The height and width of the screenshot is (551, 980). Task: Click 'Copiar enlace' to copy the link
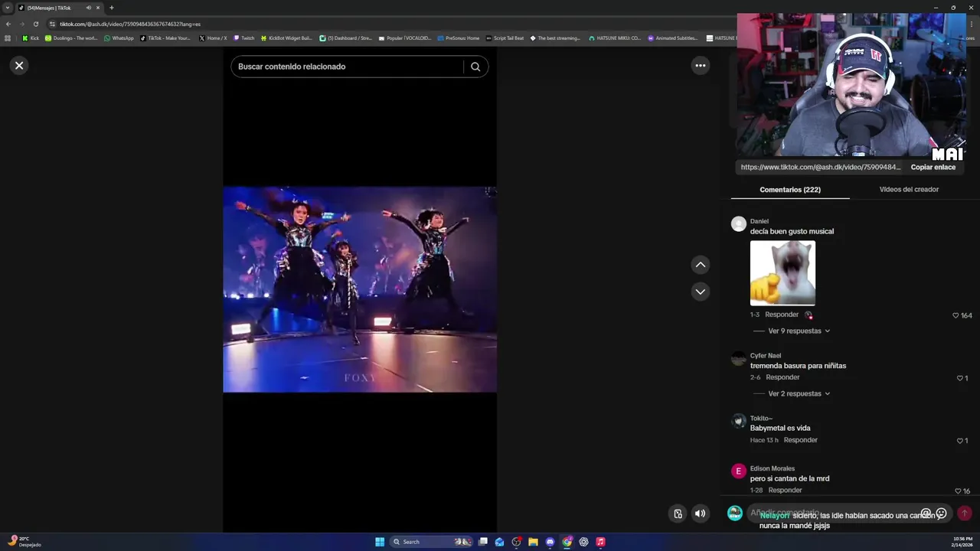933,167
